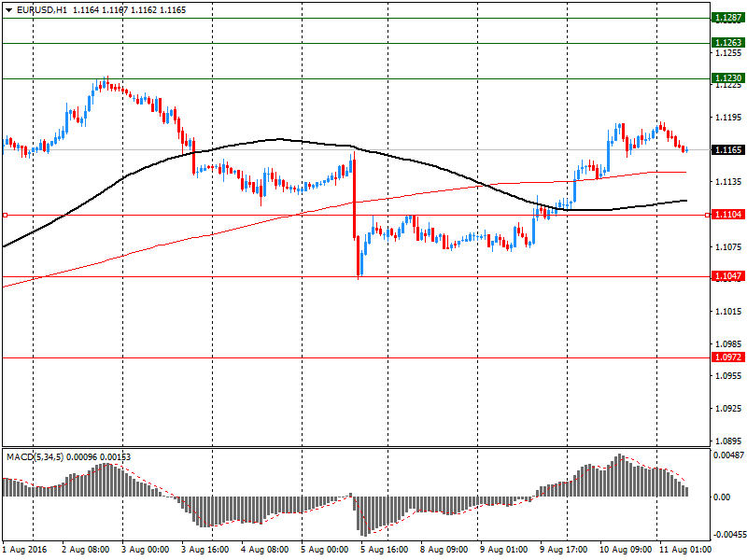This screenshot has height=560, width=747.
Task: Select the red 1.0972 support level label
Action: pos(728,357)
